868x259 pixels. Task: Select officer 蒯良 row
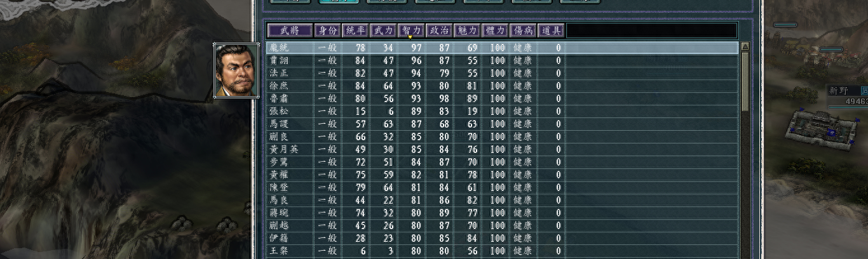pos(502,136)
